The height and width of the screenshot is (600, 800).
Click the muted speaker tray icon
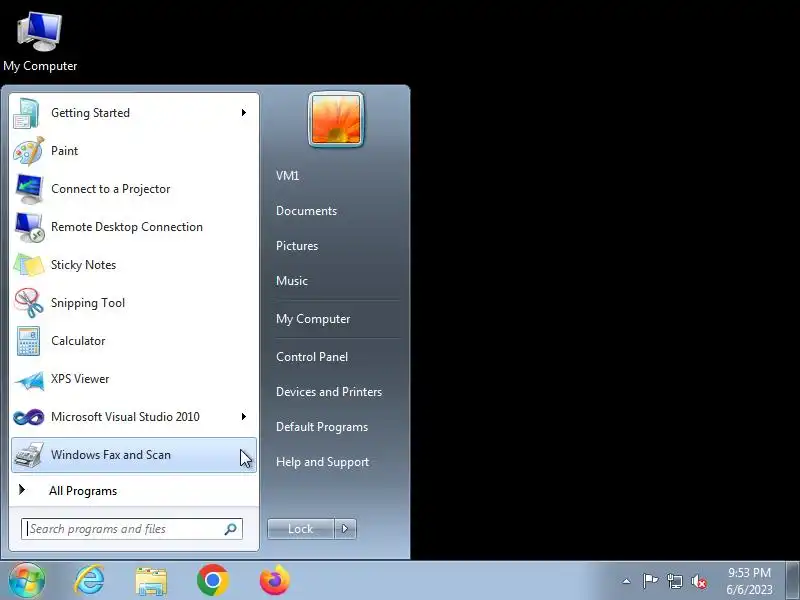(x=699, y=581)
